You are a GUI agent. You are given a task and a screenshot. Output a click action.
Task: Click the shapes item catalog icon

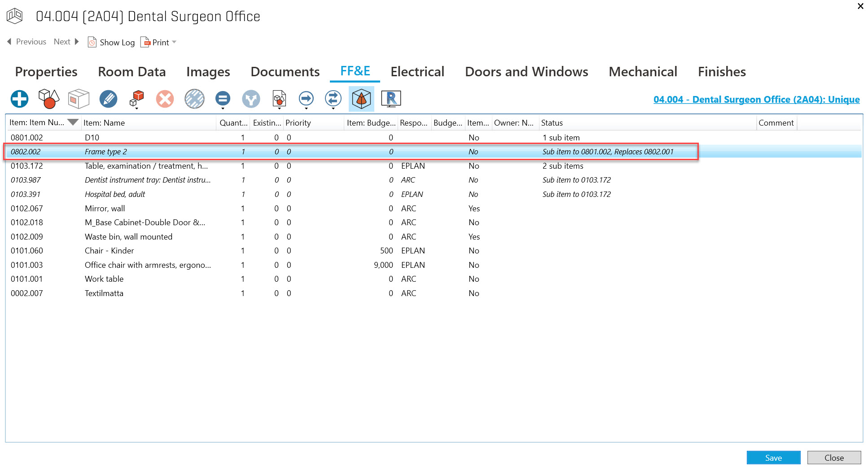tap(48, 99)
